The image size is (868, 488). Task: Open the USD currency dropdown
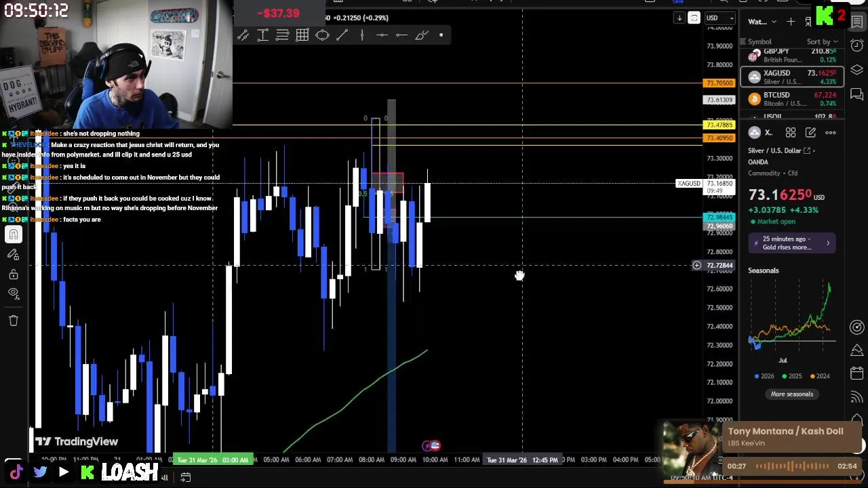tap(719, 18)
